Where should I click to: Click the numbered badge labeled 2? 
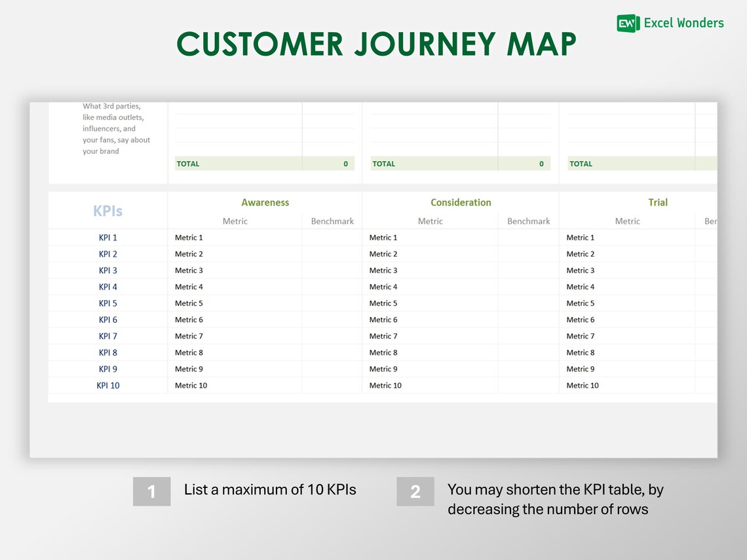pyautogui.click(x=415, y=490)
